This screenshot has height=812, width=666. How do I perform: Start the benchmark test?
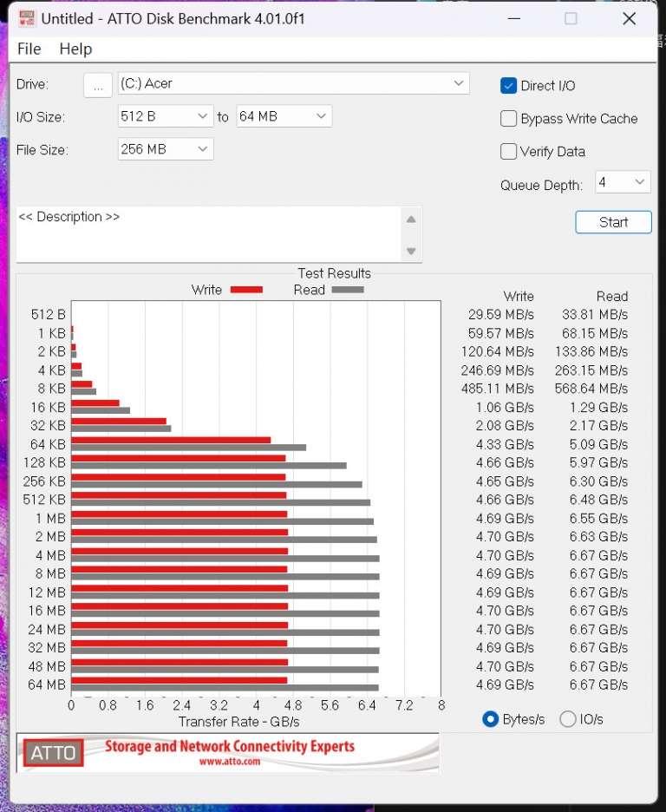click(x=613, y=222)
